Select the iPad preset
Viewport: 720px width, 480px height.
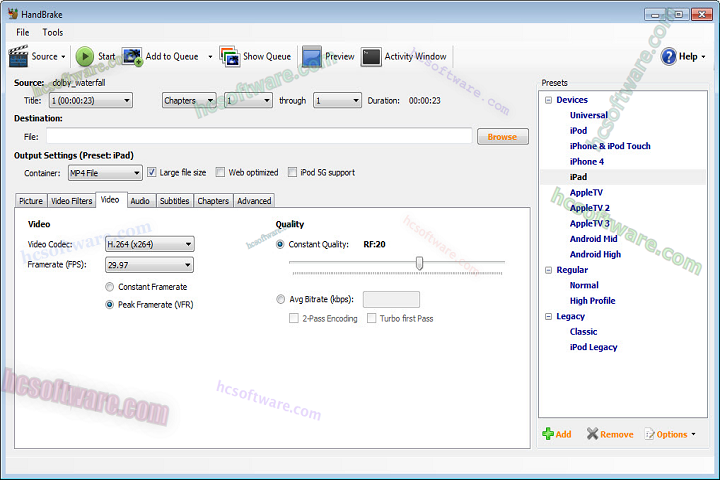coord(578,177)
